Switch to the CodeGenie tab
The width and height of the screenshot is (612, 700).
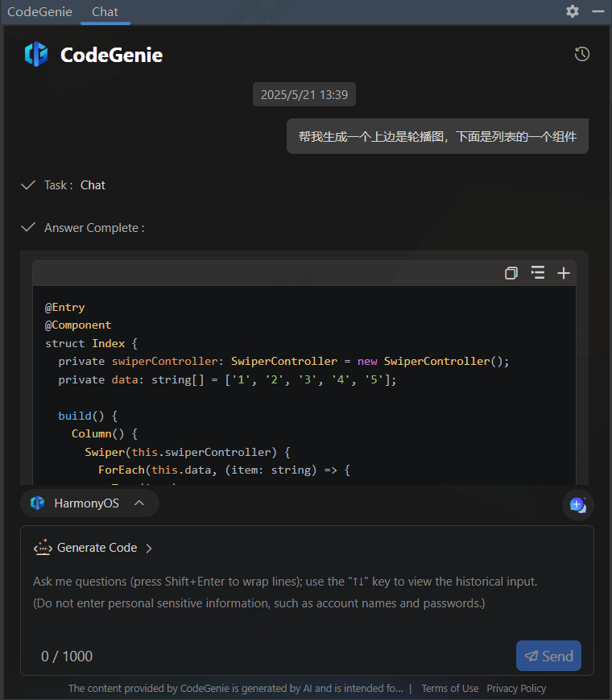point(39,11)
